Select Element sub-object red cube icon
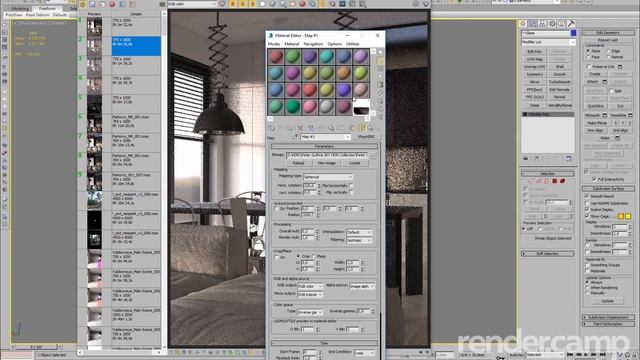This screenshot has height=360, width=640. coord(562,181)
